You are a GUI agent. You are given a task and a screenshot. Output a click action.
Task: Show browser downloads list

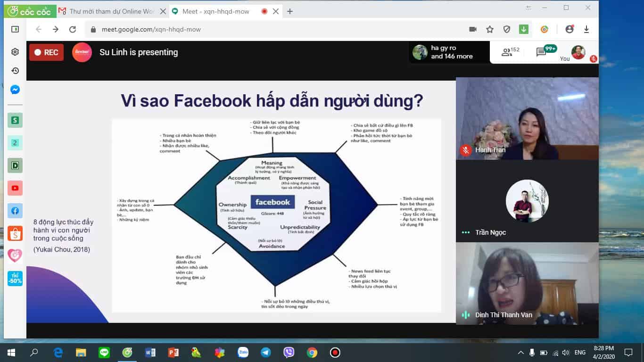pyautogui.click(x=586, y=29)
